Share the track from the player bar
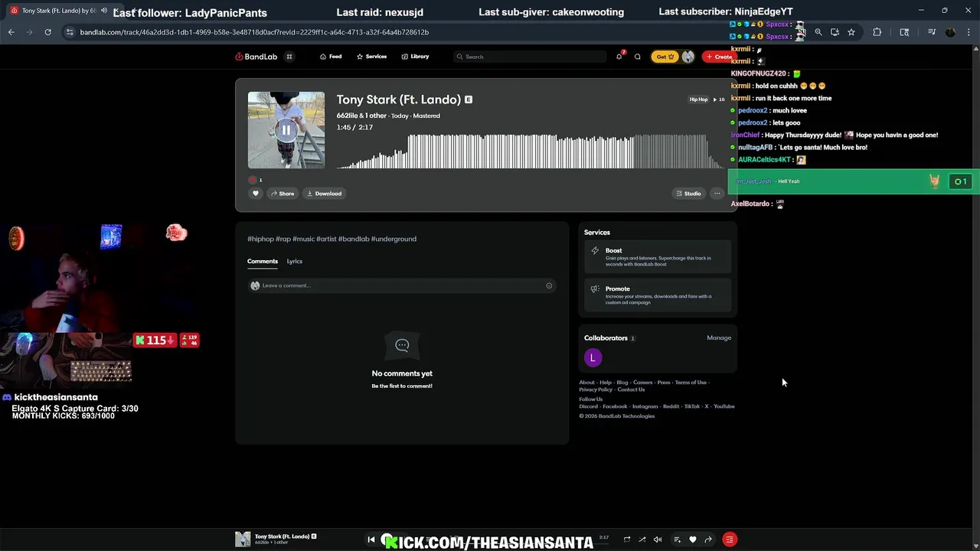Screen dimensions: 980x551 pos(708,540)
